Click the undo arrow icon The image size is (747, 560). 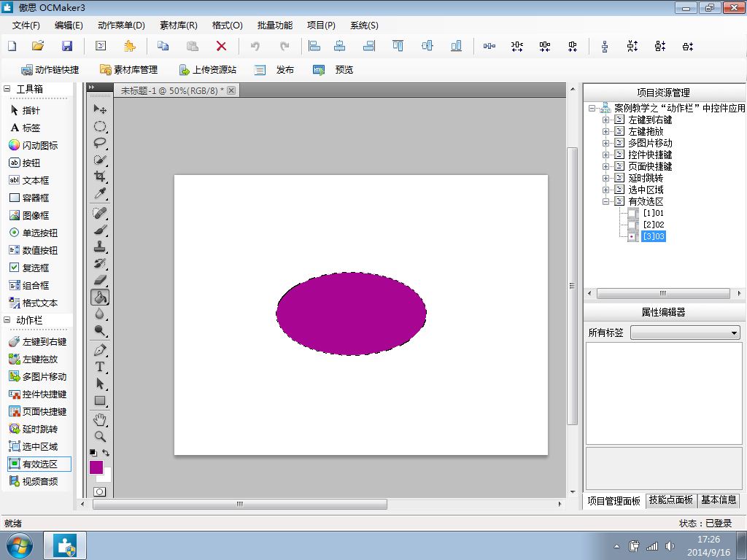[255, 46]
